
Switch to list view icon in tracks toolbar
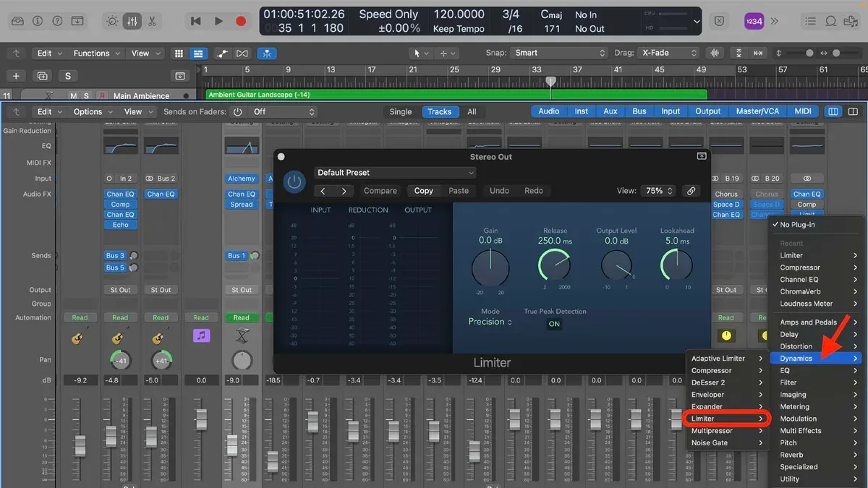pyautogui.click(x=197, y=53)
